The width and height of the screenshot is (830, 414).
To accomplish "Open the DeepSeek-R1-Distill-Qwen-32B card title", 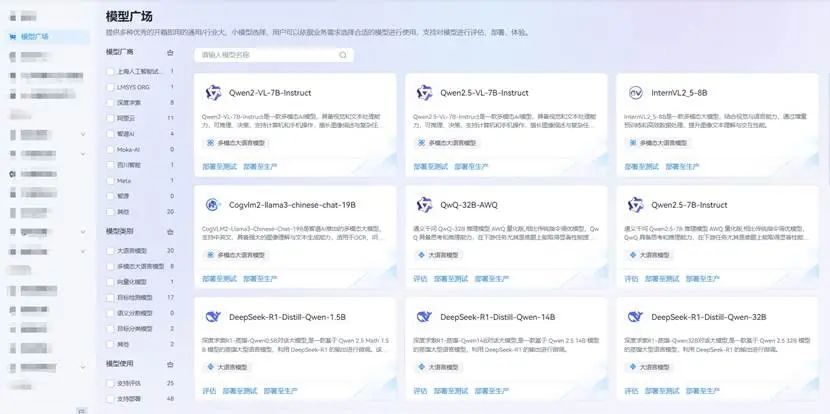I will coord(709,317).
